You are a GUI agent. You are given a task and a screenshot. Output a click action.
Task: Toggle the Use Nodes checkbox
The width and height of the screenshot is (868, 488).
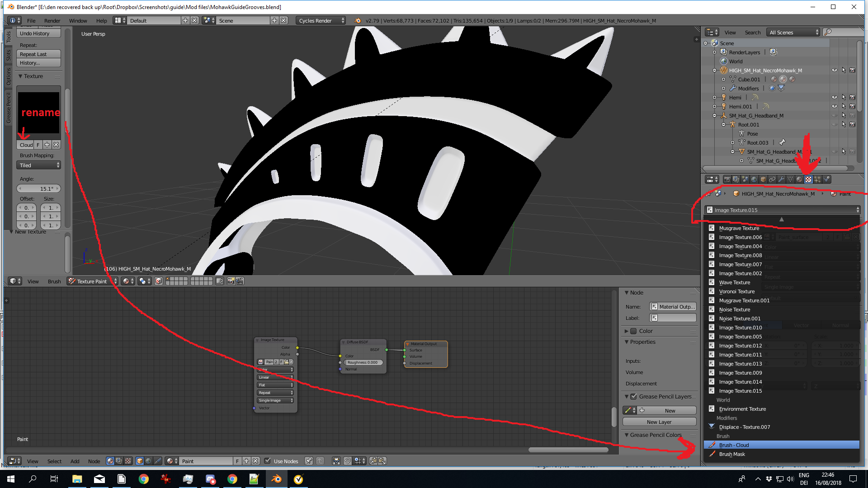(x=268, y=461)
